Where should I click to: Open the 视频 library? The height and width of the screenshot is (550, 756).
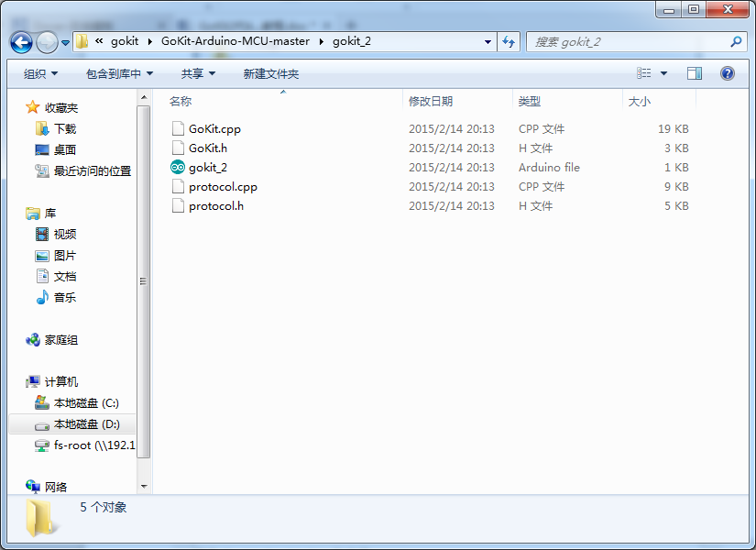[x=56, y=235]
